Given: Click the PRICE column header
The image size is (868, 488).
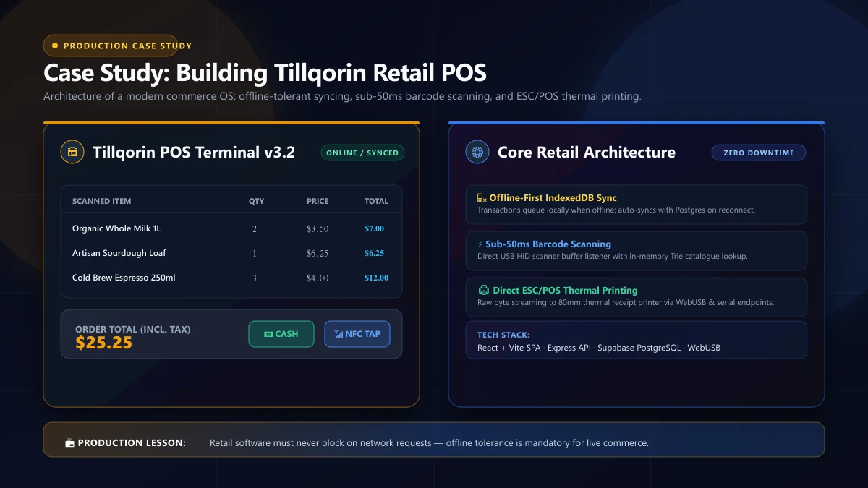Looking at the screenshot, I should point(318,201).
